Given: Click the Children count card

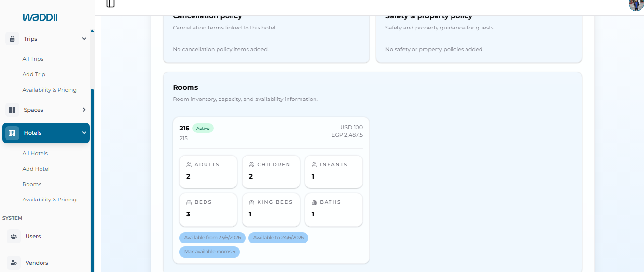Looking at the screenshot, I should (271, 172).
